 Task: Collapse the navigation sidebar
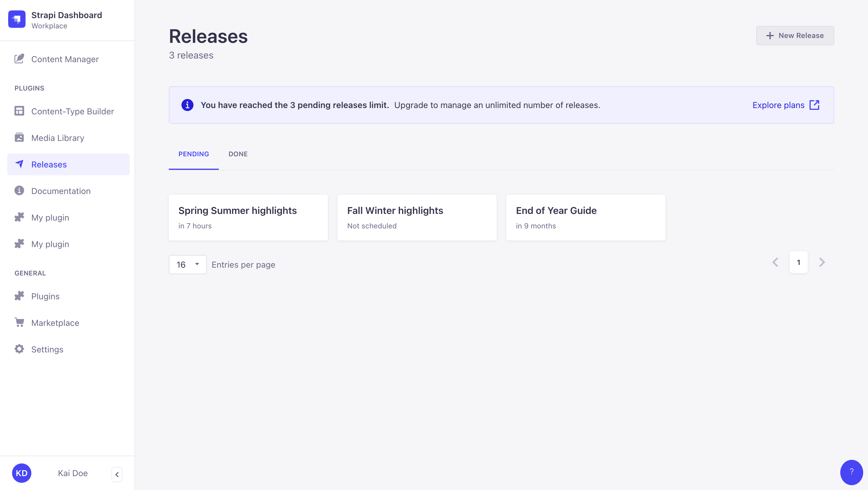[117, 474]
